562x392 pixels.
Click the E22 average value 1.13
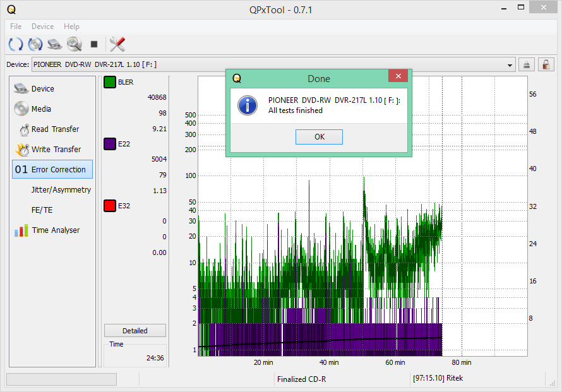click(x=160, y=191)
